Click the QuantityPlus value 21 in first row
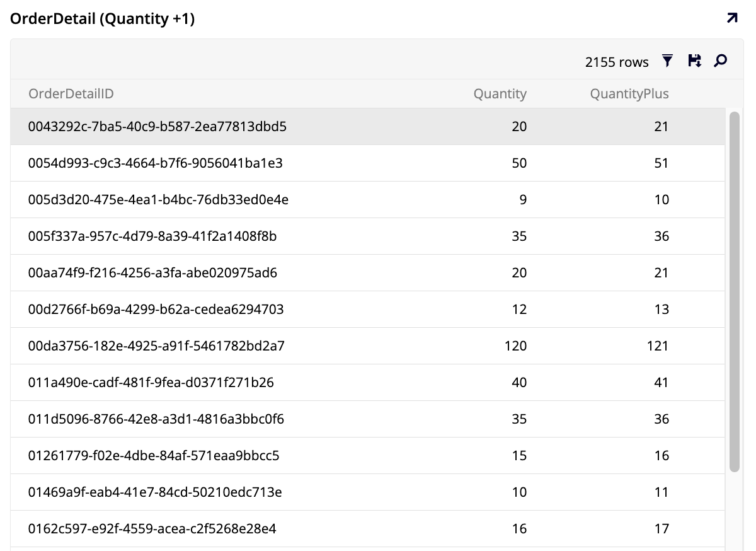Image resolution: width=756 pixels, height=551 pixels. pos(661,126)
